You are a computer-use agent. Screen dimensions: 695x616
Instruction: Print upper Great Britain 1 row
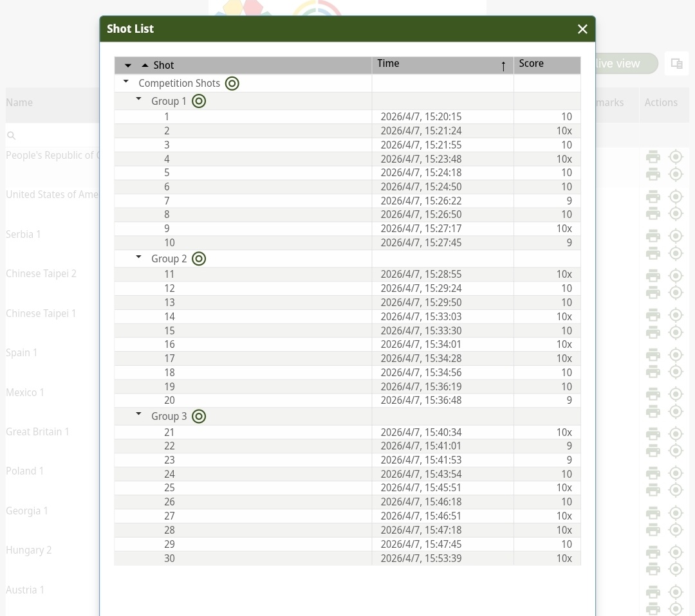coord(653,433)
